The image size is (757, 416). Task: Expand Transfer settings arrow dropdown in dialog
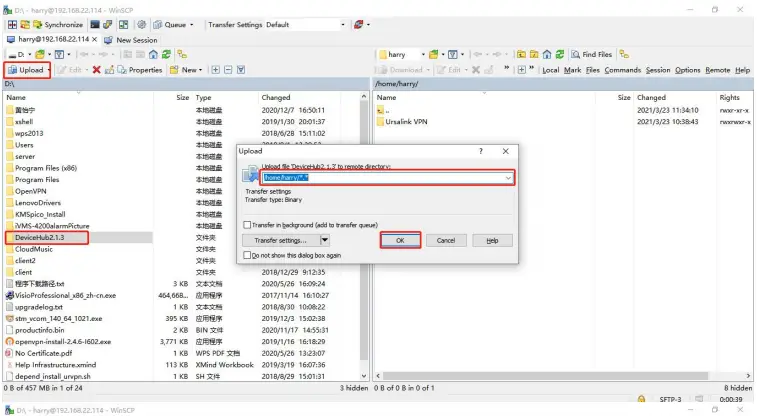tap(325, 240)
